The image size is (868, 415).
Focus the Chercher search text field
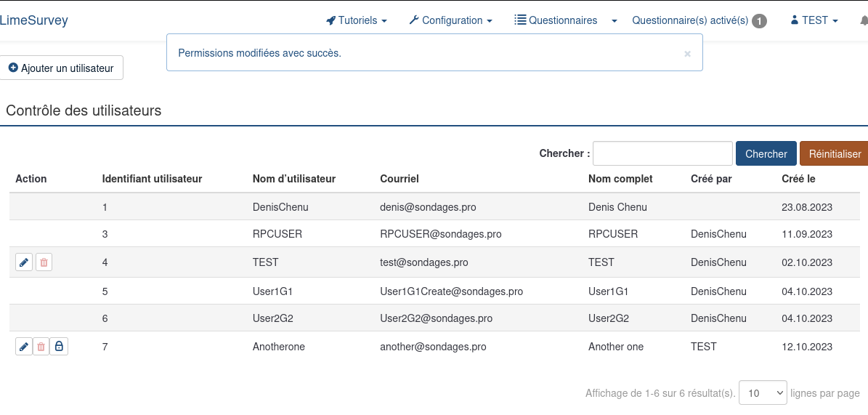coord(662,153)
